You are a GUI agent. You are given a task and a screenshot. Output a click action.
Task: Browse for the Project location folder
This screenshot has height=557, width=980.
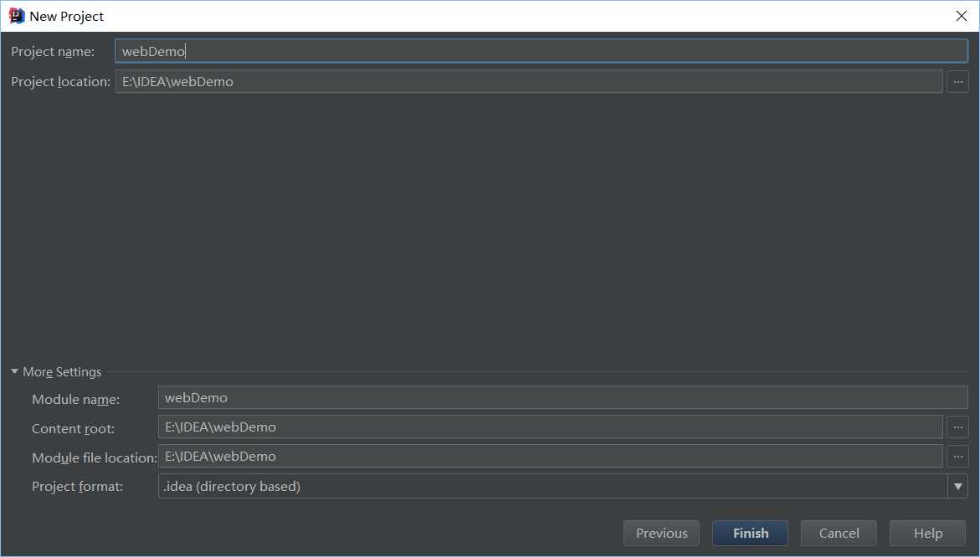957,81
